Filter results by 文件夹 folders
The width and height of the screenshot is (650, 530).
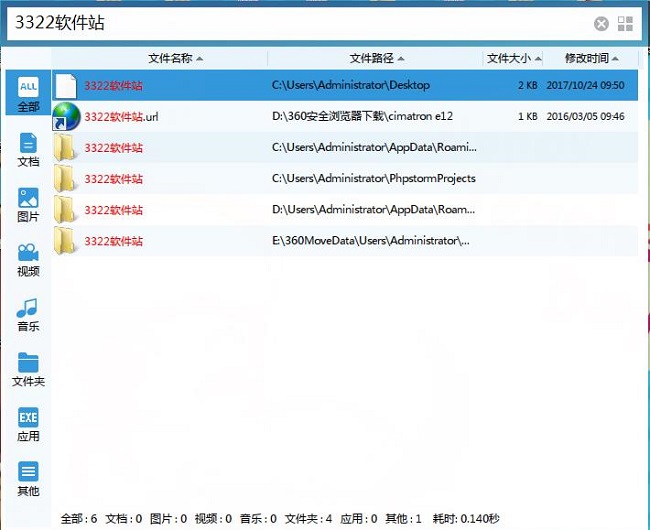pos(28,370)
